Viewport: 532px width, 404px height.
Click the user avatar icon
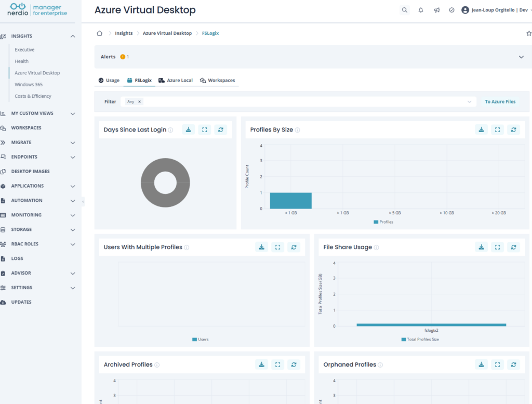pyautogui.click(x=465, y=10)
